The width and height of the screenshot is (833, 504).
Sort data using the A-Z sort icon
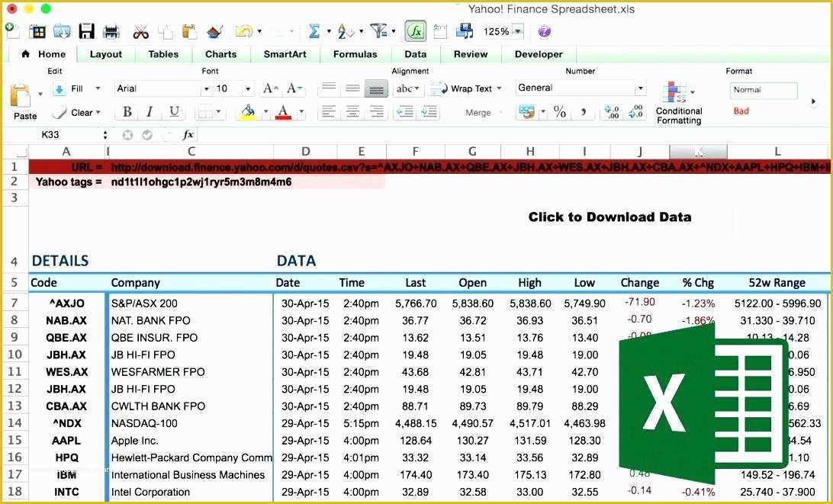346,32
